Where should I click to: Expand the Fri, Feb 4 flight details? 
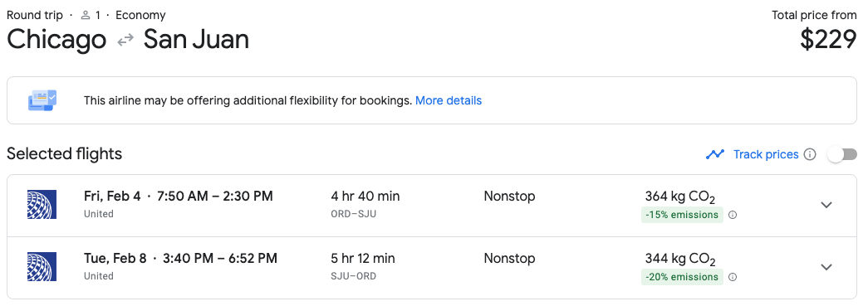[x=826, y=205]
